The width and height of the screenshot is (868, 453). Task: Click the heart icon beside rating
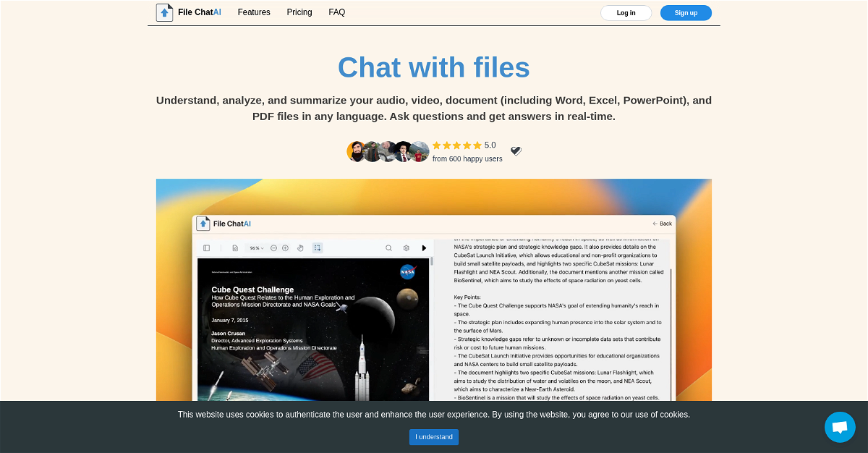tap(516, 151)
